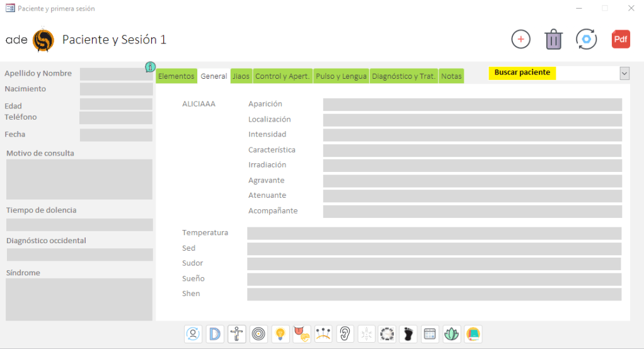Viewport: 644px width, 349px height.
Task: Click the concentric circles target icon
Action: tap(258, 334)
